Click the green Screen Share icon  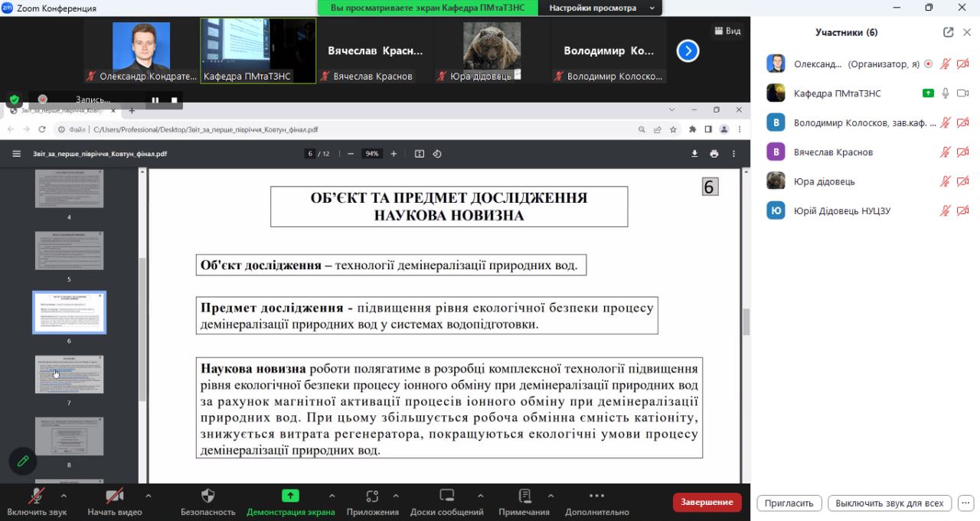pyautogui.click(x=290, y=496)
